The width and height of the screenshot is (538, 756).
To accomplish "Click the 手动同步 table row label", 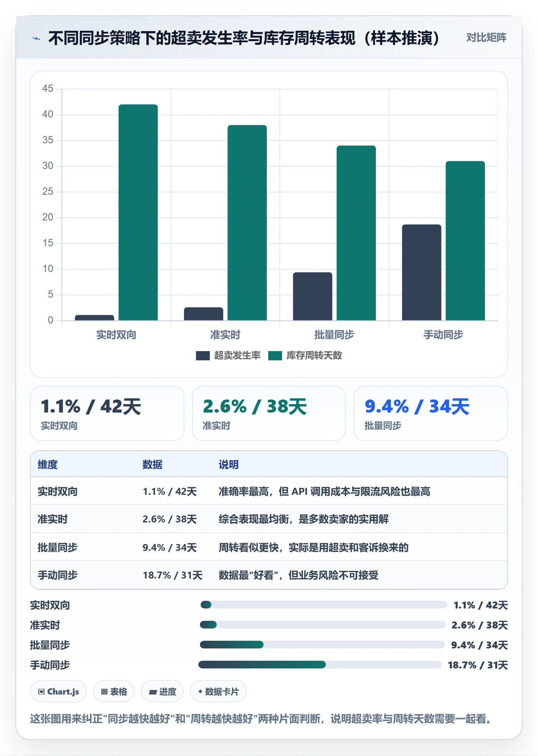I will [x=57, y=575].
